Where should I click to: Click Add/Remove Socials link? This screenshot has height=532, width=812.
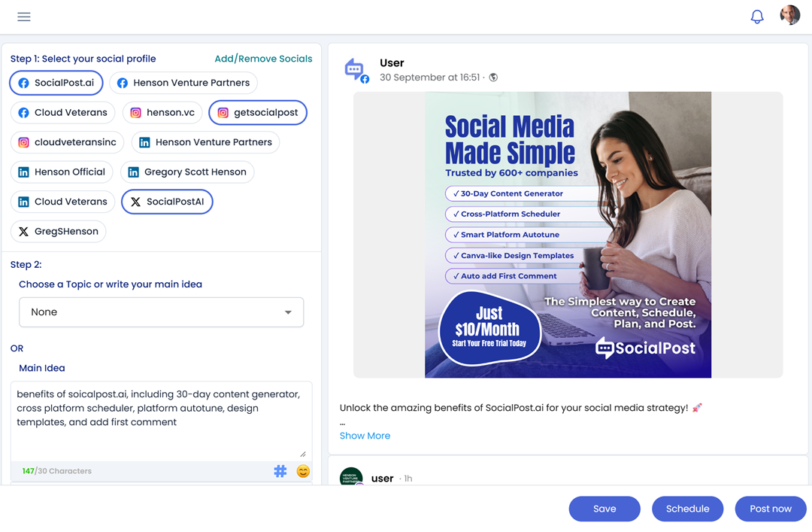[263, 59]
